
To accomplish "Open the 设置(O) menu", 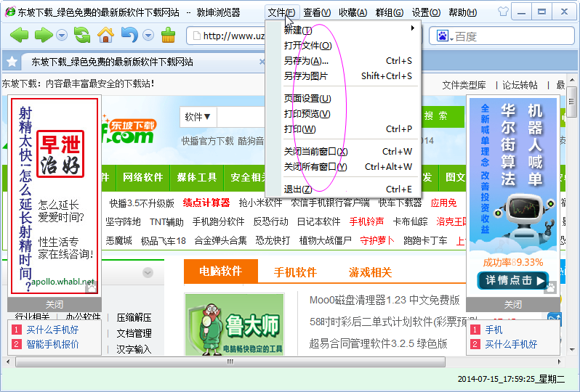I will coord(426,12).
